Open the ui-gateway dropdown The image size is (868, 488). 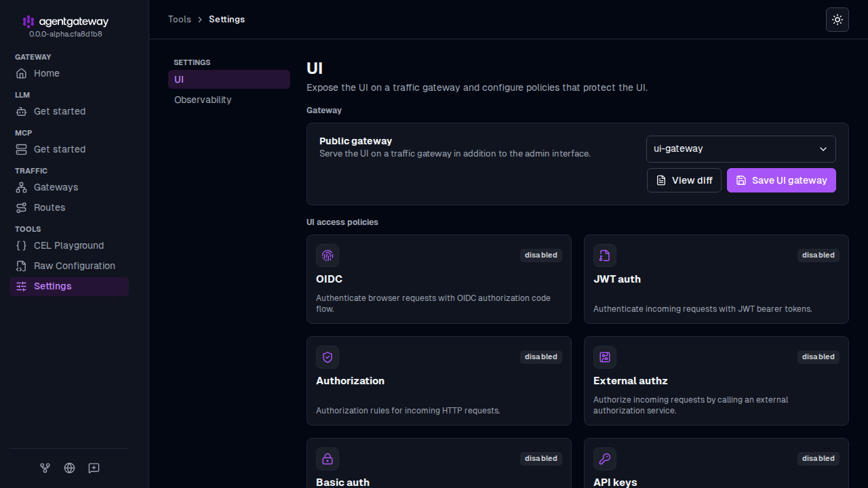point(741,149)
